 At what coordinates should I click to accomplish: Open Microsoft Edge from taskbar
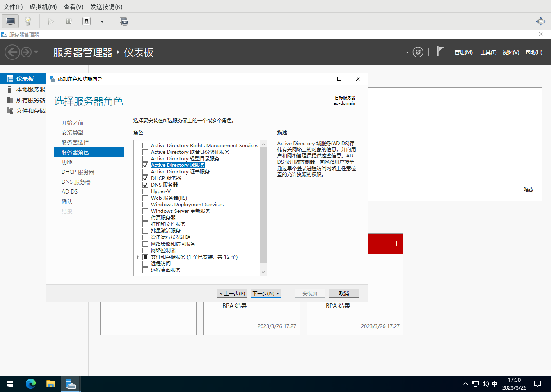point(31,384)
